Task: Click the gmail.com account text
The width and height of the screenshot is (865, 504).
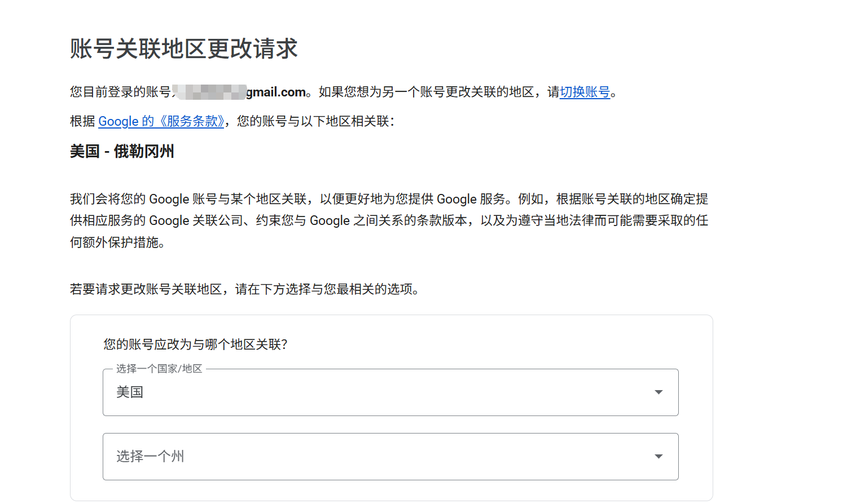Action: 276,92
